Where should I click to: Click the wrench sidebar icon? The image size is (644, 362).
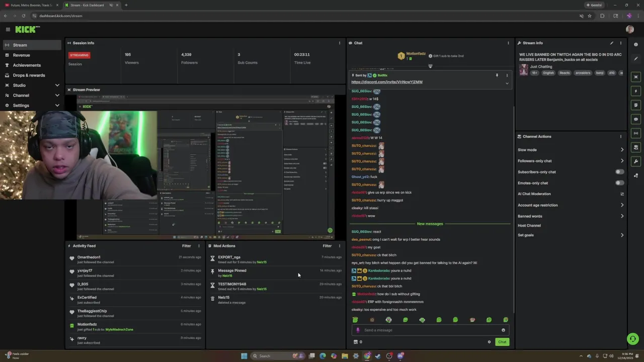pyautogui.click(x=636, y=161)
